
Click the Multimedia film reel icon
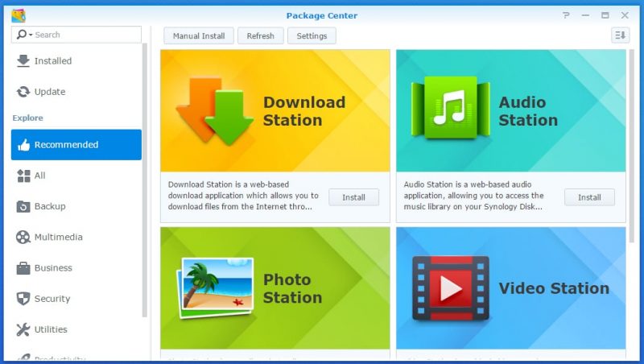tap(23, 237)
